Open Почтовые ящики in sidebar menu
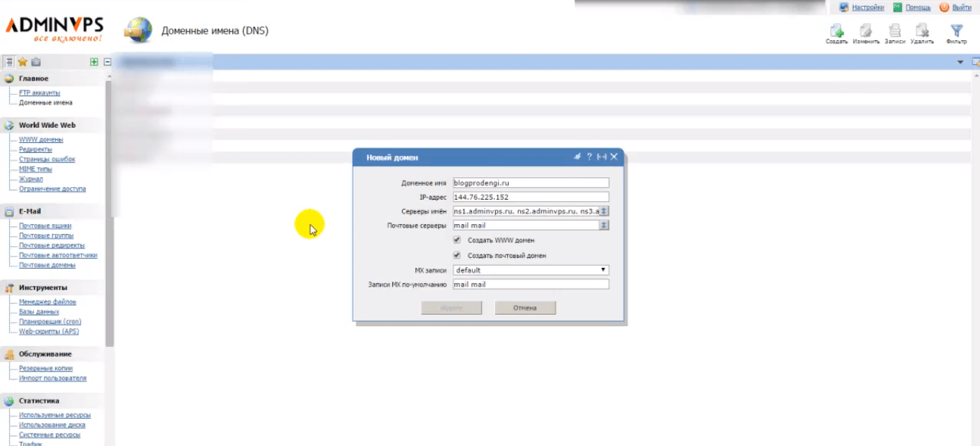The height and width of the screenshot is (446, 980). [45, 226]
